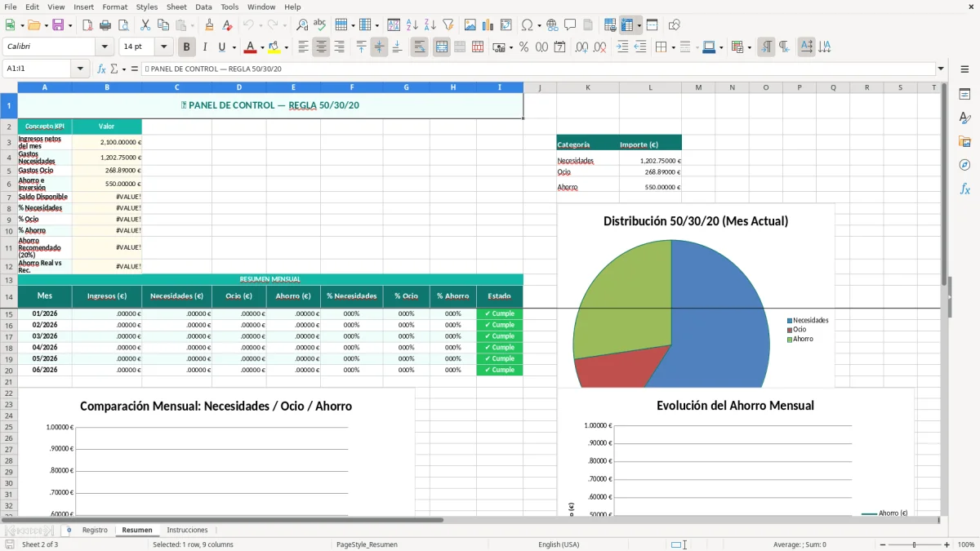Click the zoom slider in the status bar
980x551 pixels.
point(914,544)
